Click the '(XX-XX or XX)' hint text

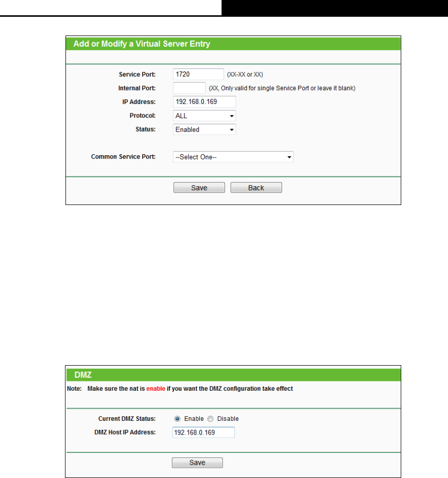click(245, 74)
